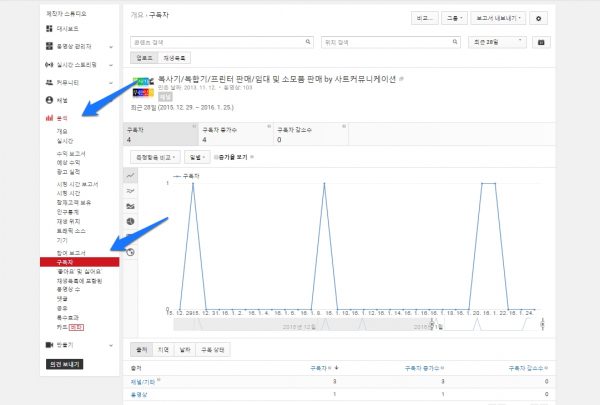
Task: Click the channel thumbnail image
Action: click(143, 87)
